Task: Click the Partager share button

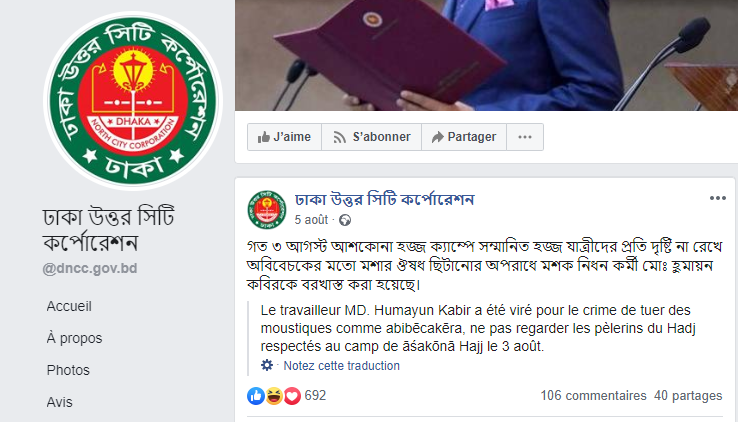Action: [x=464, y=137]
